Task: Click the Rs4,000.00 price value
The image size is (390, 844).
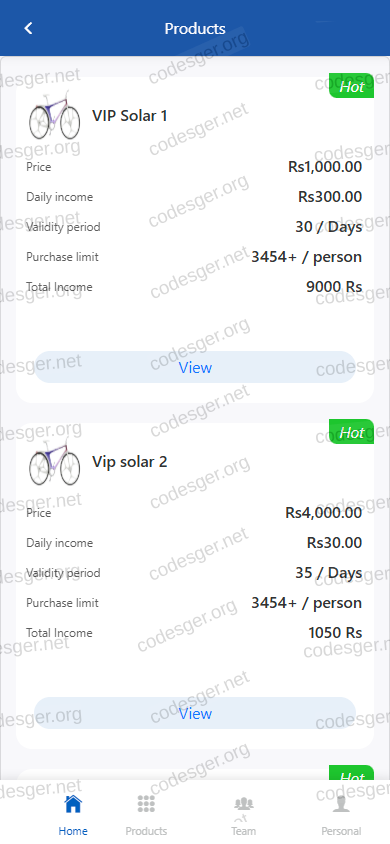Action: (x=323, y=513)
